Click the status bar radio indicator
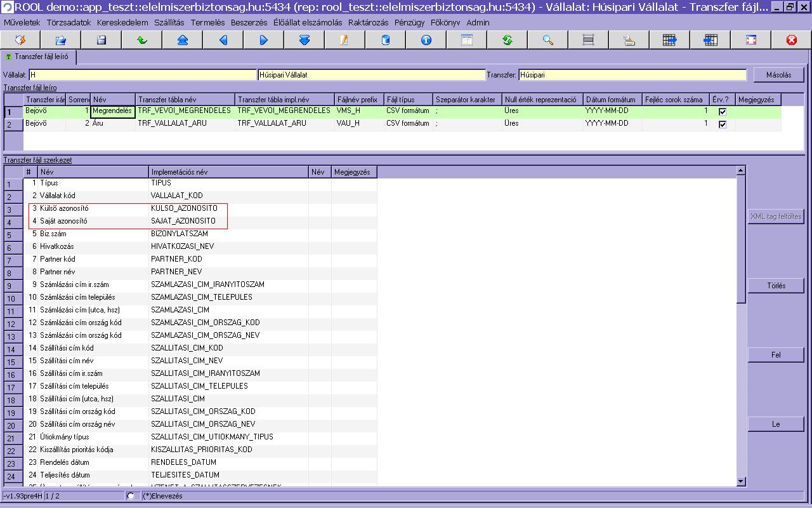This screenshot has width=812, height=508. pos(131,496)
